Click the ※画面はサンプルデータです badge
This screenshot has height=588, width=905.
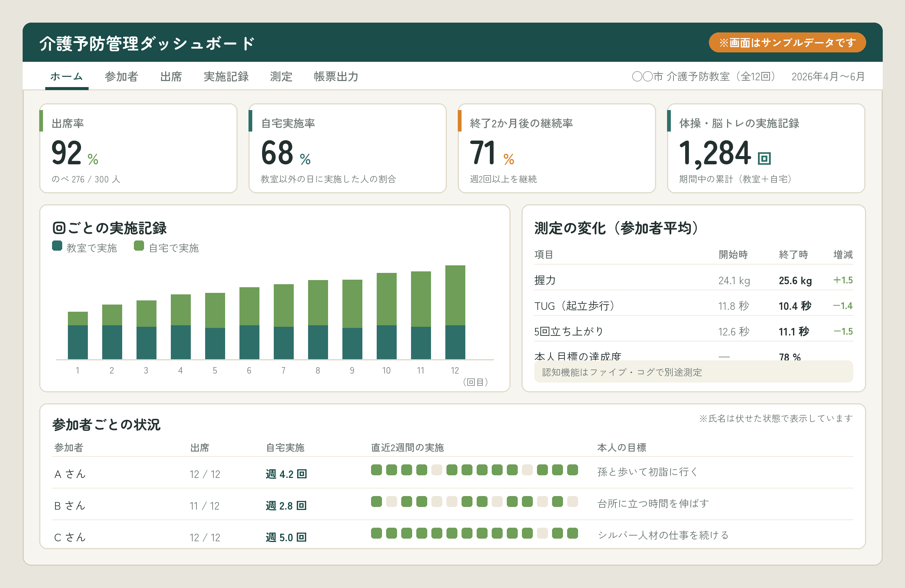click(787, 43)
